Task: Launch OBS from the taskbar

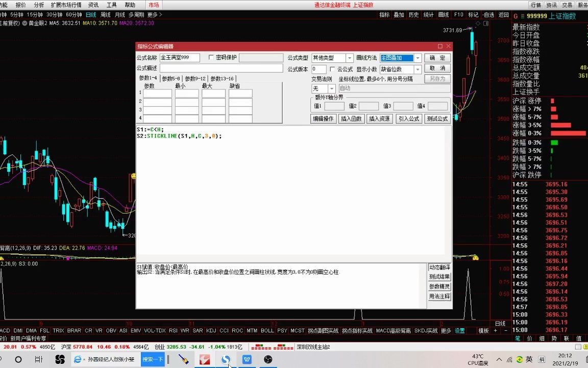Action: pyautogui.click(x=267, y=360)
